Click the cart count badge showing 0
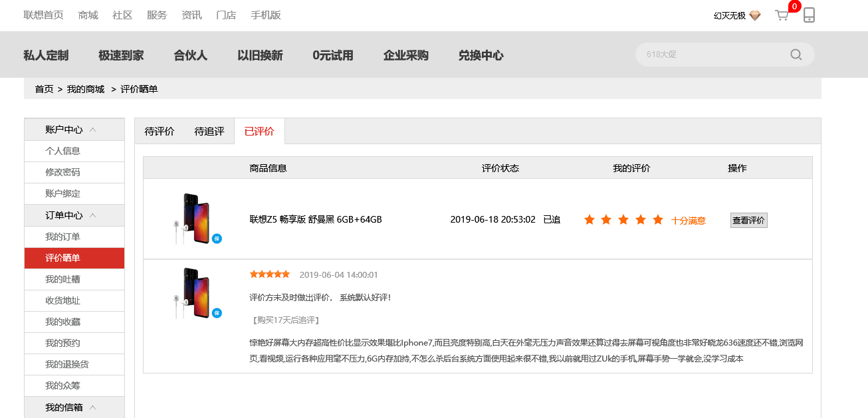The height and width of the screenshot is (418, 868). tap(794, 7)
